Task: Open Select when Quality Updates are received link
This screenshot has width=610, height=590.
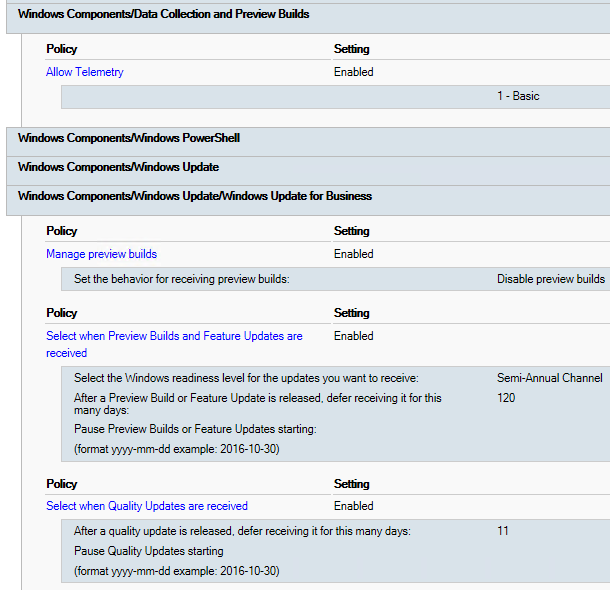Action: [x=147, y=506]
